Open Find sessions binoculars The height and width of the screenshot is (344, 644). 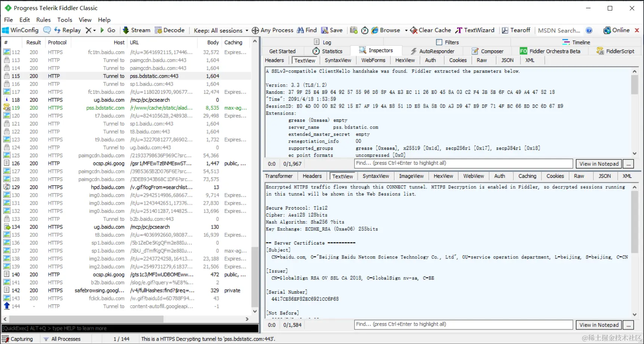click(307, 30)
